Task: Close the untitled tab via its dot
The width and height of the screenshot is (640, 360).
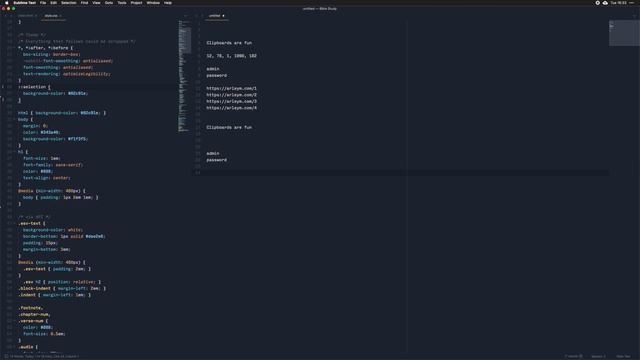Action: (223, 16)
